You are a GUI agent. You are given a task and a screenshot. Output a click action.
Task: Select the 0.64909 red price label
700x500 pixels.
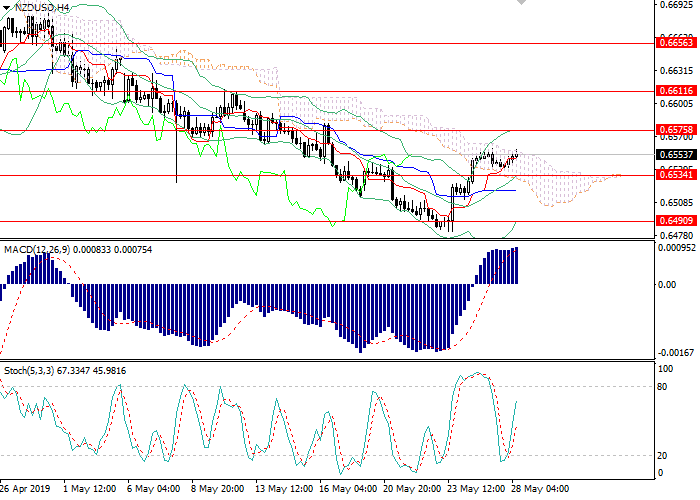675,220
